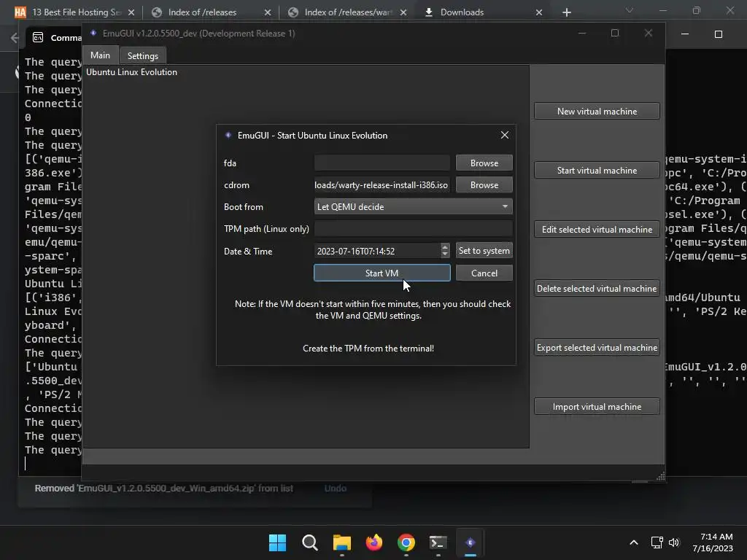Screen dimensions: 747x560
Task: Click Export selected virtual machine
Action: pyautogui.click(x=597, y=347)
